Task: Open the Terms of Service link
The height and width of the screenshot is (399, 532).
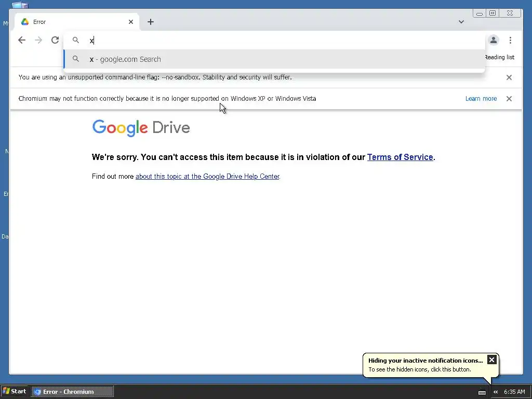Action: coord(400,157)
